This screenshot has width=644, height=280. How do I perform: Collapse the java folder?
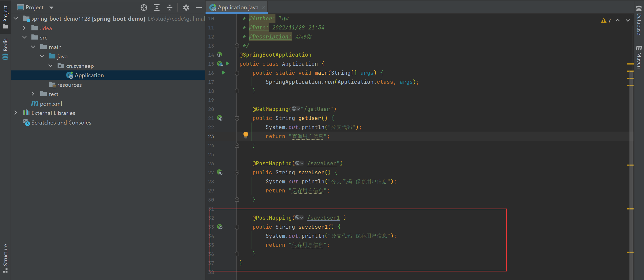[42, 56]
